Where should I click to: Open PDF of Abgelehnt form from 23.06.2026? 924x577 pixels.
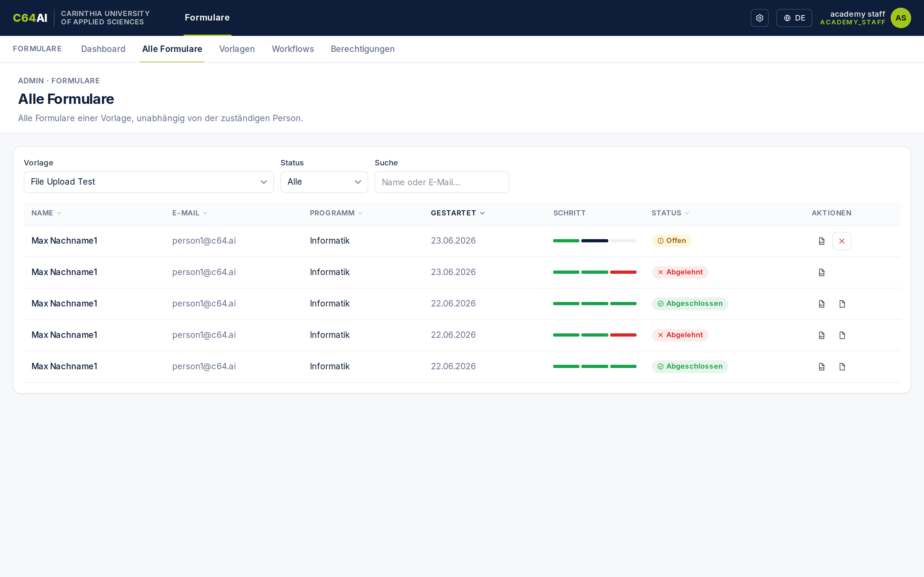pyautogui.click(x=822, y=272)
